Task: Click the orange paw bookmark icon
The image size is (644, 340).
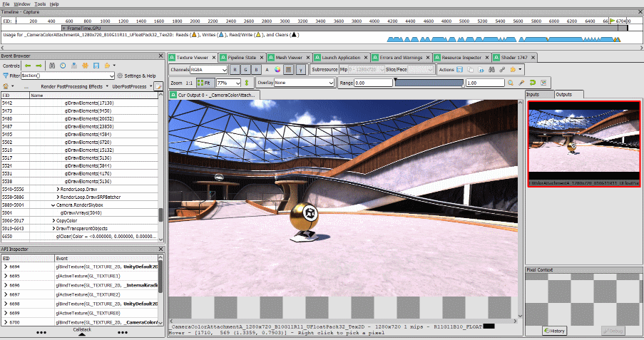Action: coord(85,66)
